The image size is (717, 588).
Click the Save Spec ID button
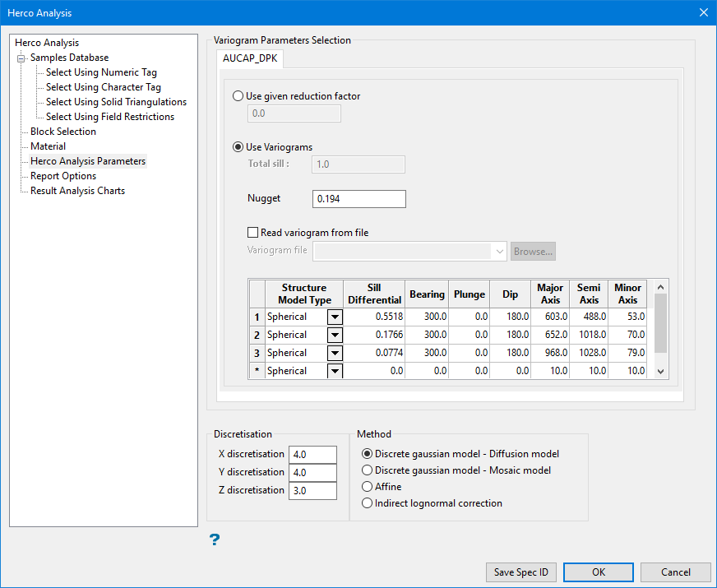tap(522, 572)
